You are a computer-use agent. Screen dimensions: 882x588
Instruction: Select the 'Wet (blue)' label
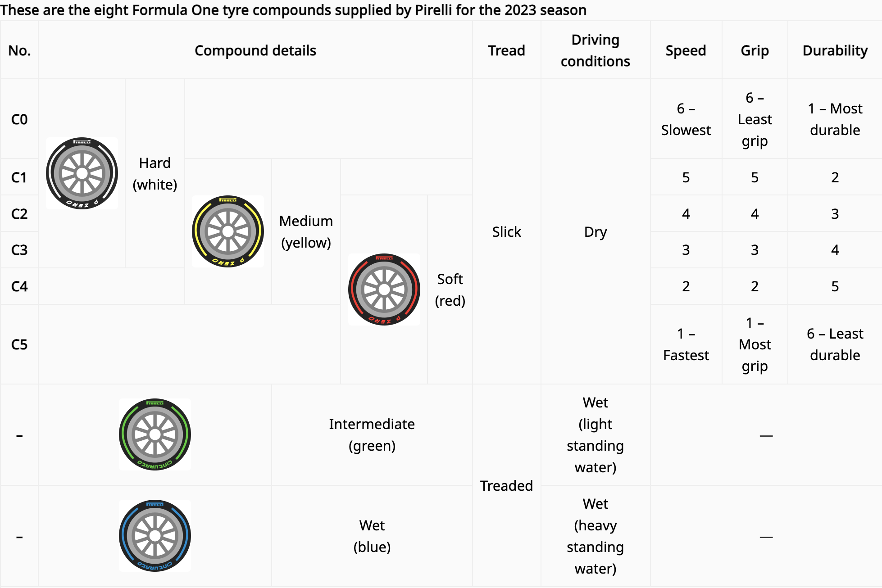point(372,536)
